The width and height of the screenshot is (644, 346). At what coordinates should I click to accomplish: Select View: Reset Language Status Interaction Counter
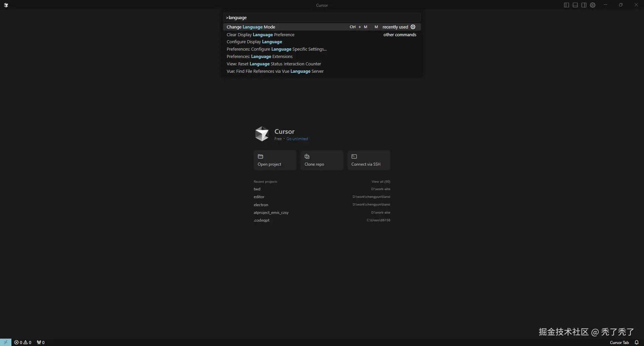click(322, 64)
